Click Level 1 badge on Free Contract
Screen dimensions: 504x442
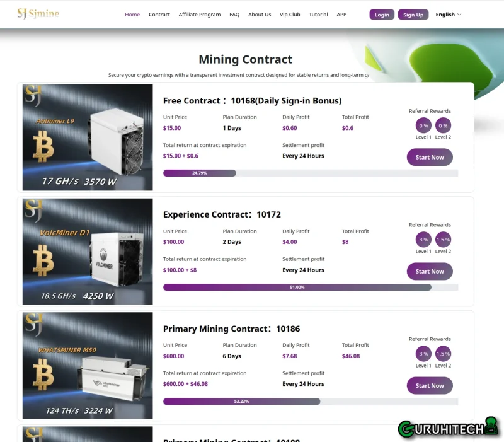(x=423, y=125)
